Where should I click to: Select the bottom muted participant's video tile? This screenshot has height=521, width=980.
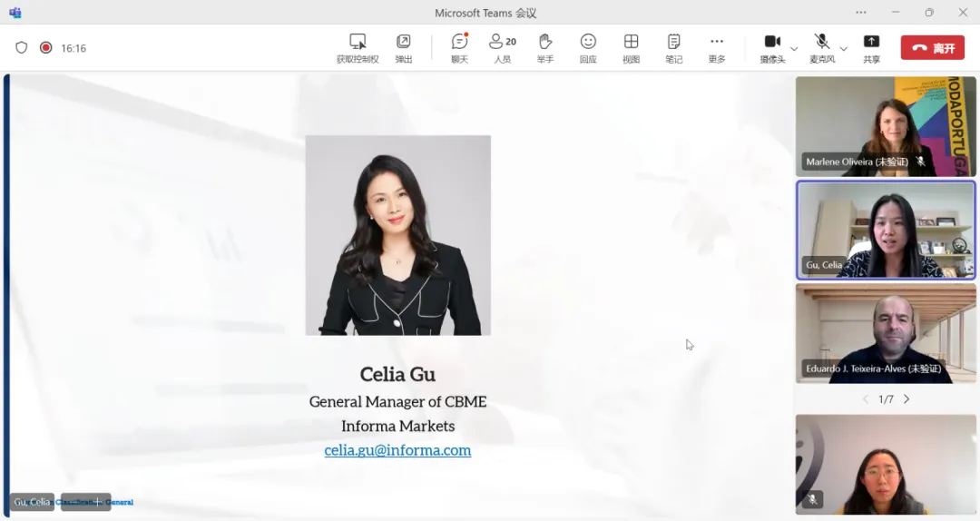[886, 465]
